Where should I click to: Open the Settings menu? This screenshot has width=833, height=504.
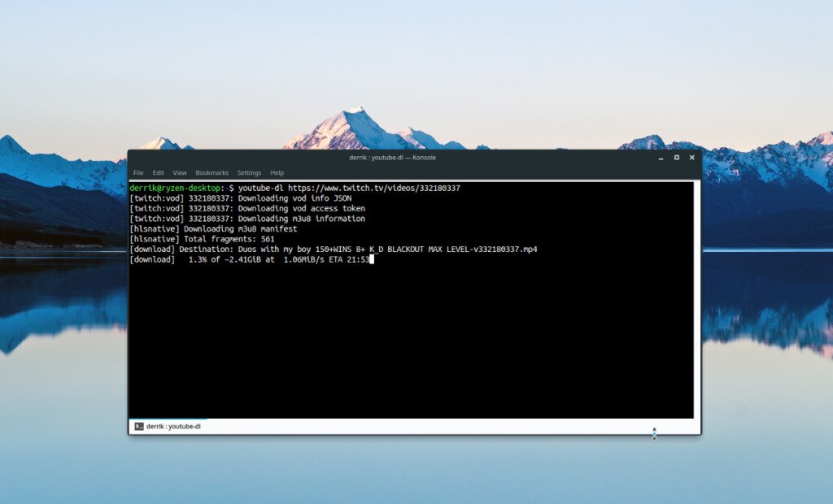click(249, 172)
